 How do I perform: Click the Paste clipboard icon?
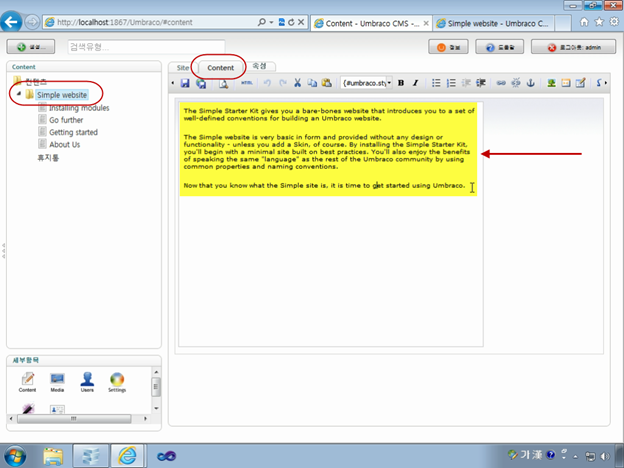tap(327, 83)
